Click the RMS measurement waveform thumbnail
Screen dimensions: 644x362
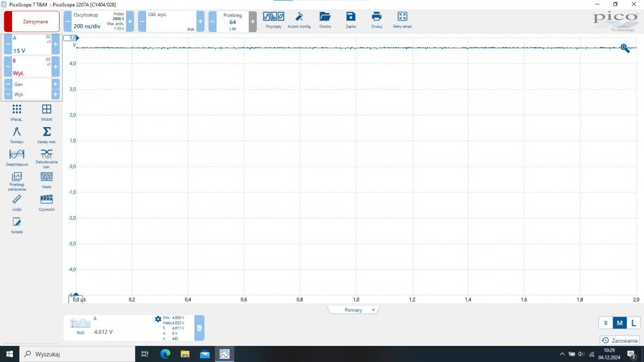click(x=80, y=322)
